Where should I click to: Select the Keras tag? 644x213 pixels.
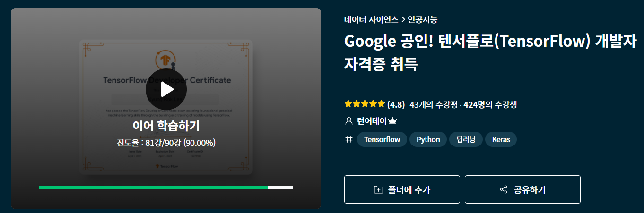(x=501, y=139)
